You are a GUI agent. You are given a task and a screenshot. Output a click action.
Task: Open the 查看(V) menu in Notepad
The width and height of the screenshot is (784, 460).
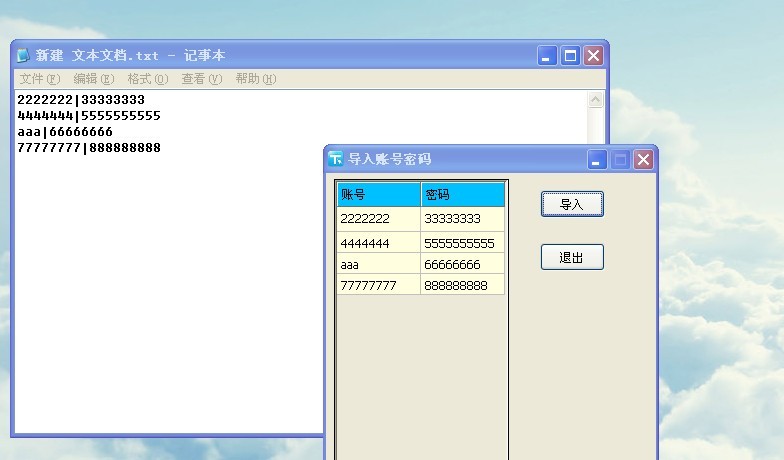point(202,79)
